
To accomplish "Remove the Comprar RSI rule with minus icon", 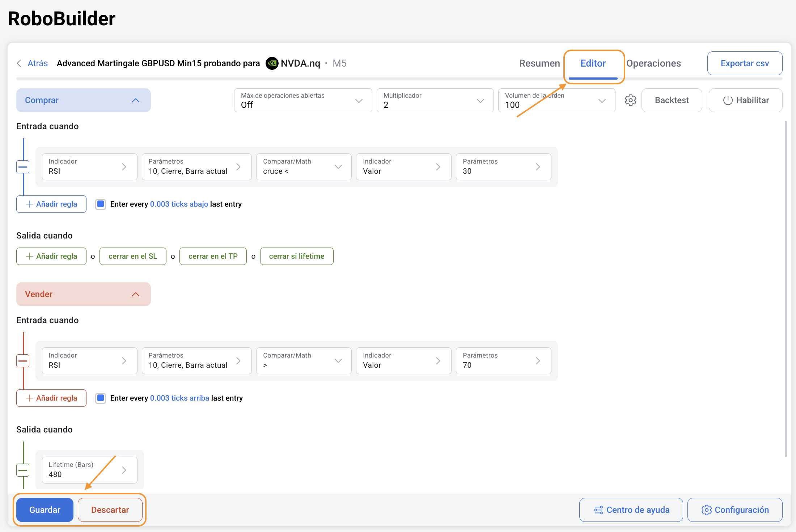I will (x=23, y=167).
